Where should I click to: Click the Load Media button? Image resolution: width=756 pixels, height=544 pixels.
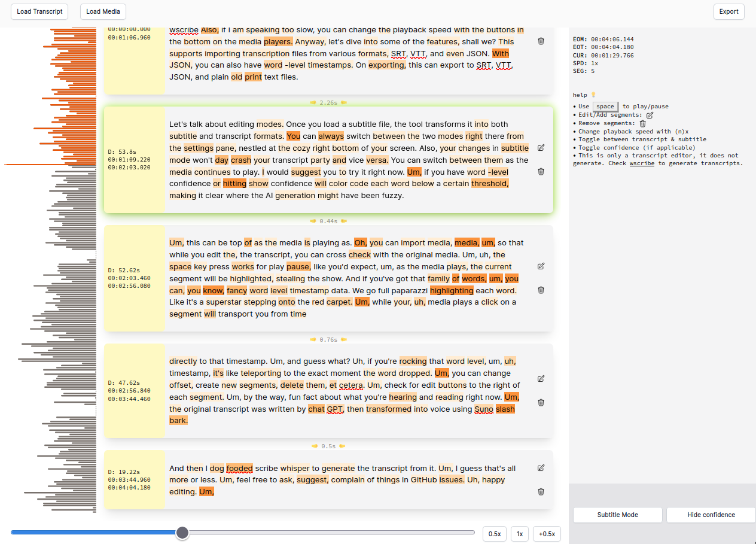click(x=103, y=11)
